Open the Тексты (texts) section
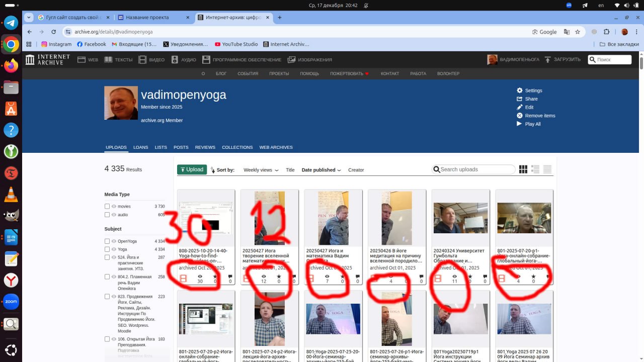This screenshot has width=644, height=362. [118, 60]
